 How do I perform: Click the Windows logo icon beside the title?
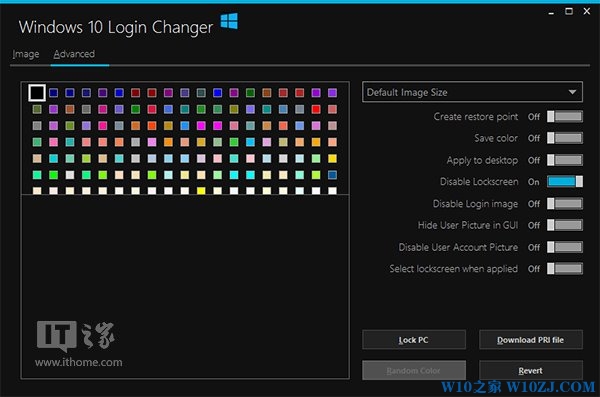[x=229, y=21]
